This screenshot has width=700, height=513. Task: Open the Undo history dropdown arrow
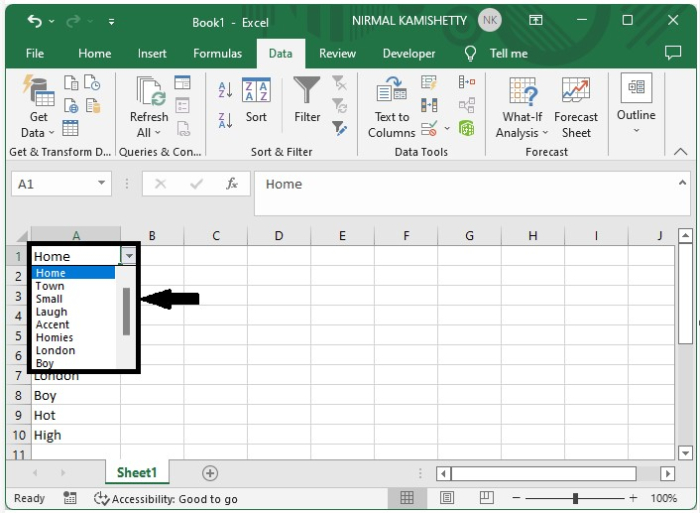point(52,21)
